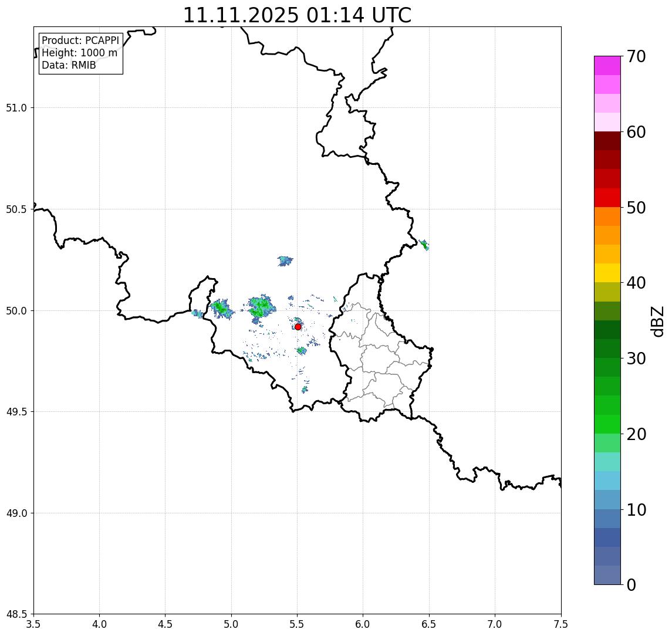The height and width of the screenshot is (636, 672).
Task: Click the slate blue swatch above 0
Action: point(607,575)
